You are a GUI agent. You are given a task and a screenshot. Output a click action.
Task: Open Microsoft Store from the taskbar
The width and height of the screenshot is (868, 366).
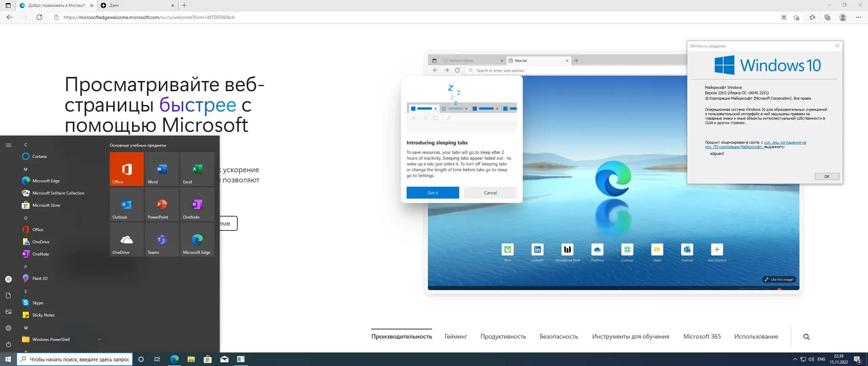point(208,359)
